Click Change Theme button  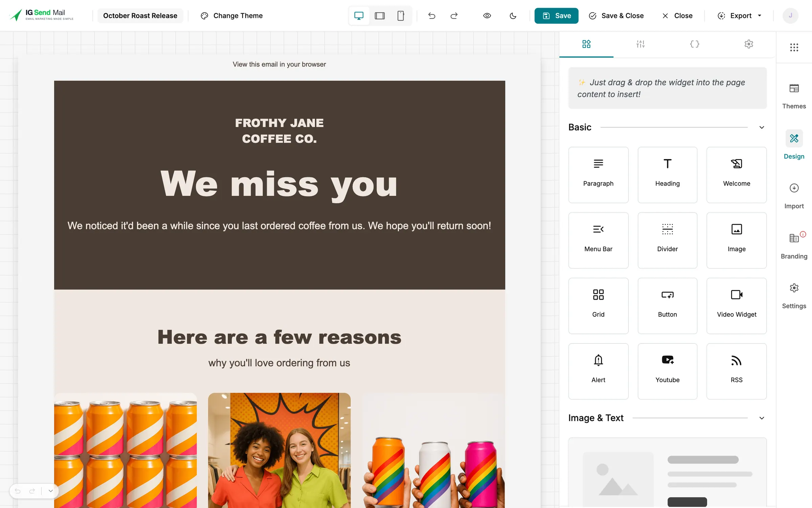[x=232, y=16]
